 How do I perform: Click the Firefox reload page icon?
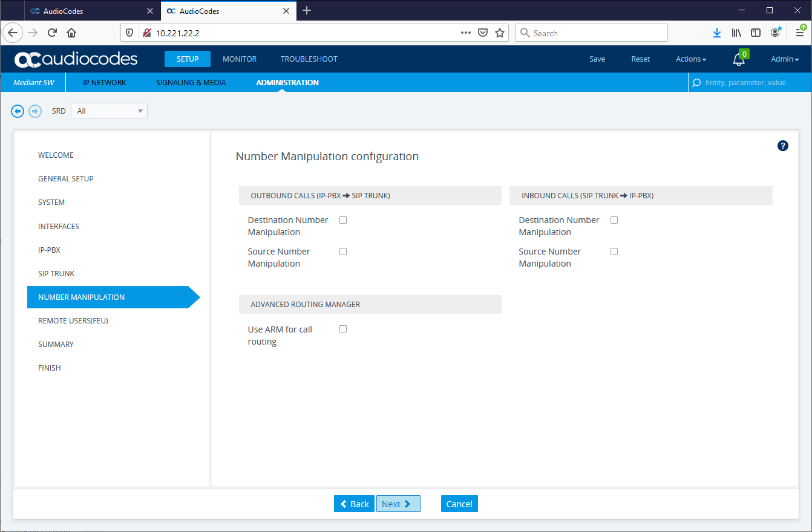[x=53, y=33]
